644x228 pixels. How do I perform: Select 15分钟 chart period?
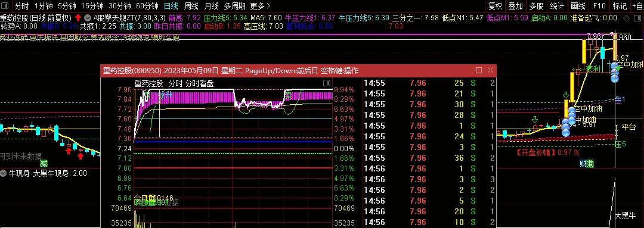[x=92, y=6]
